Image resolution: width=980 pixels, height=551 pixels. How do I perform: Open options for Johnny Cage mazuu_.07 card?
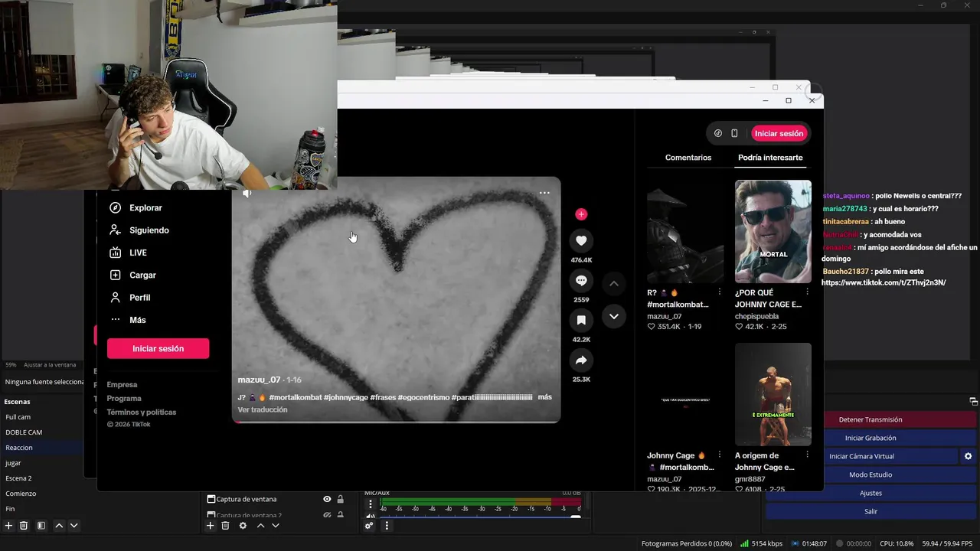(x=719, y=455)
